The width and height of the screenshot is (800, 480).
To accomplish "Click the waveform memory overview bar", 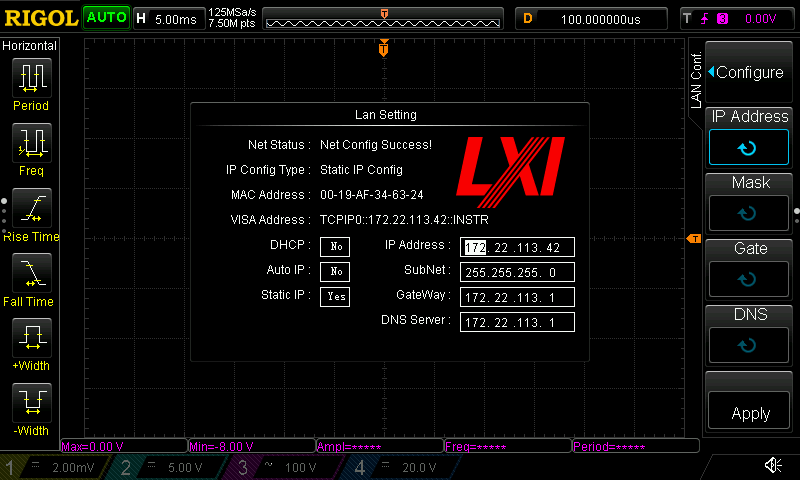I will point(383,19).
